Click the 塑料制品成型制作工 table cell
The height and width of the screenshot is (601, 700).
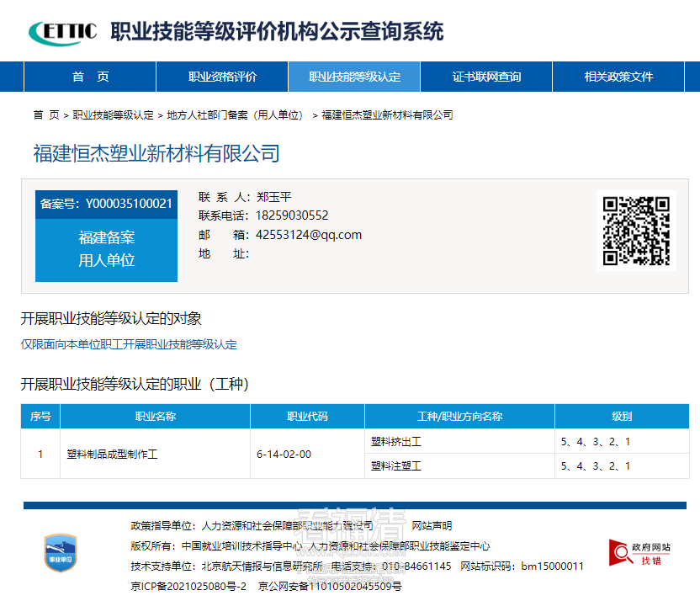coord(156,454)
